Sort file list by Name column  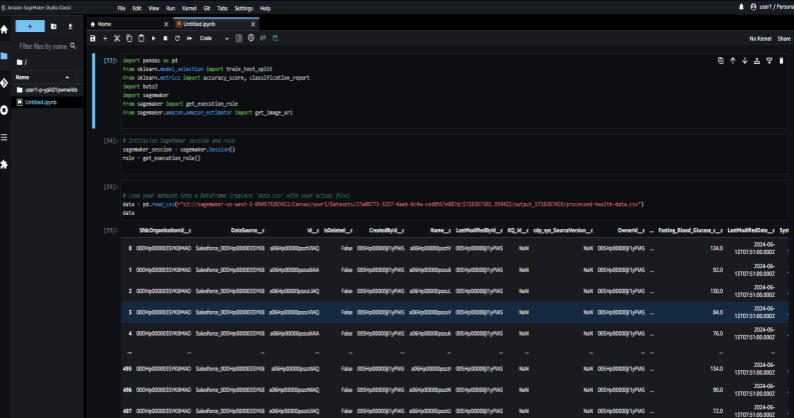pyautogui.click(x=43, y=77)
